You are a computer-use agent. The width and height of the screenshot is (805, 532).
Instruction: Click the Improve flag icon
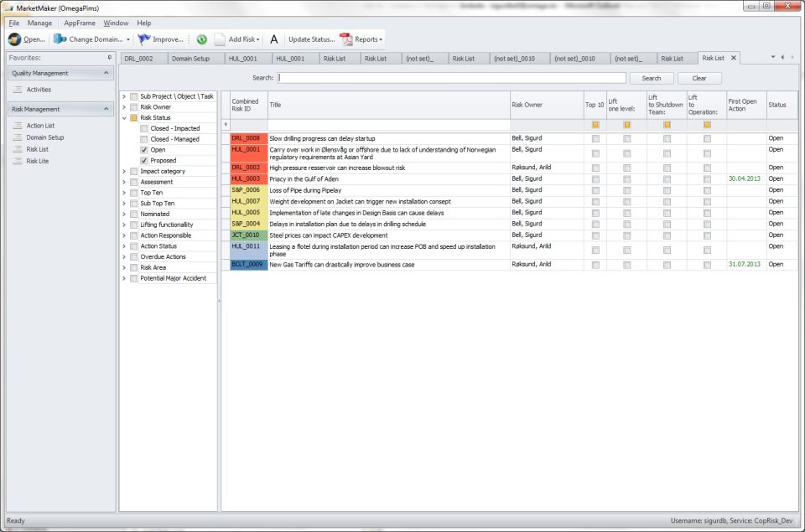click(x=144, y=39)
